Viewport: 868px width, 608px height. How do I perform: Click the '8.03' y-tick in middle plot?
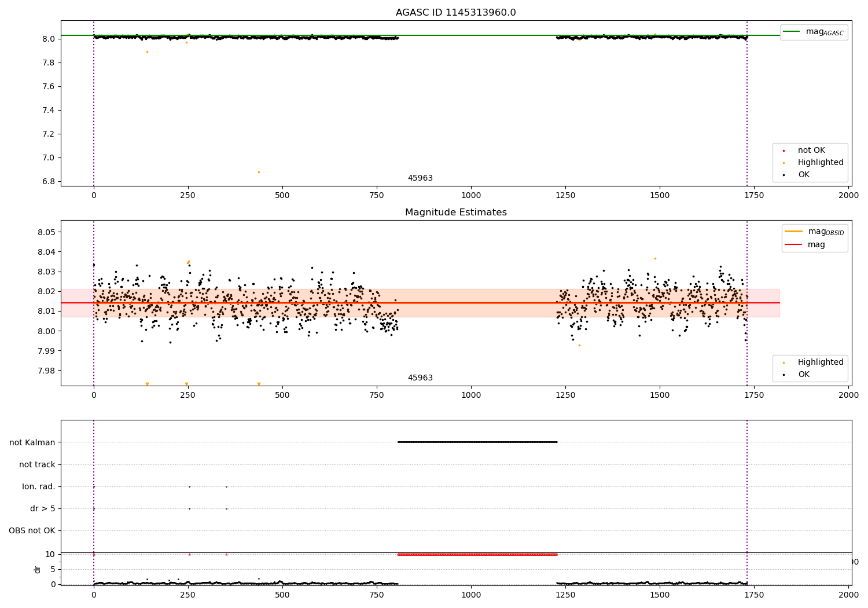[46, 272]
